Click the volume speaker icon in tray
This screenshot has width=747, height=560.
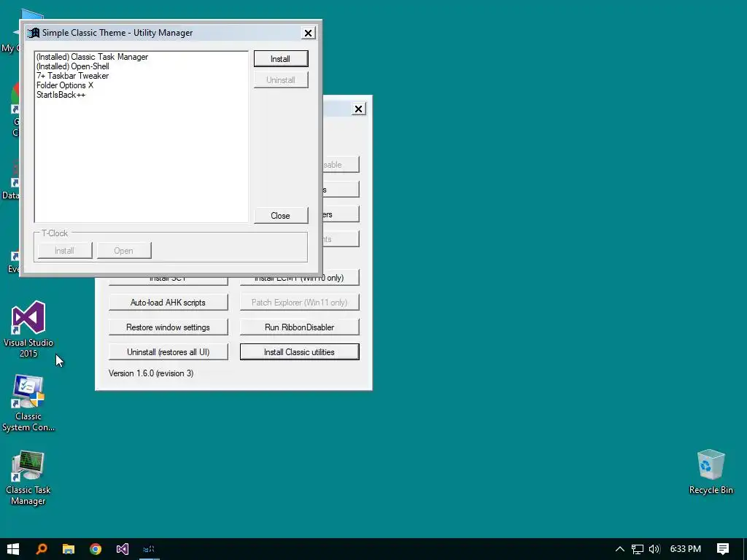pos(654,549)
